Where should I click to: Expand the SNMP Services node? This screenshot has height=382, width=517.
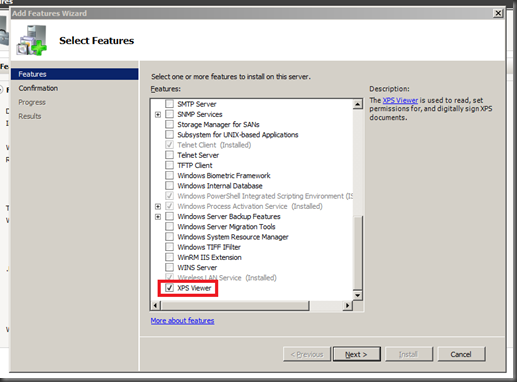pyautogui.click(x=158, y=115)
